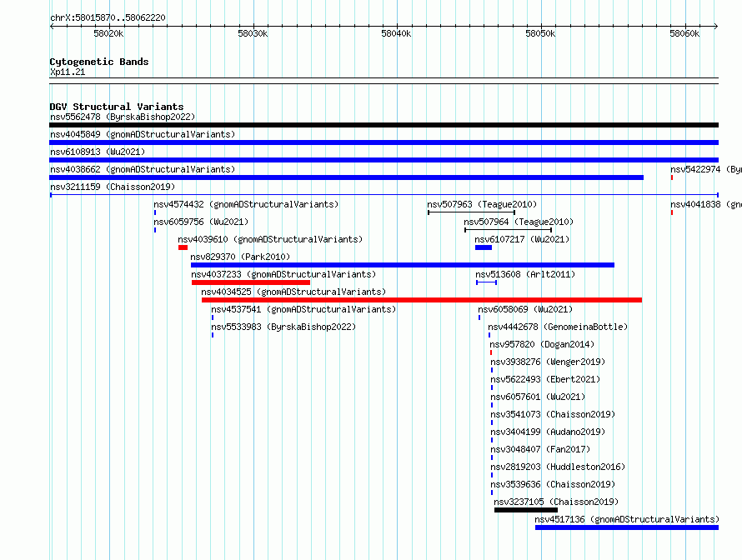Click the blue marker below nsv4537541
This screenshot has width=742, height=560.
(x=213, y=317)
